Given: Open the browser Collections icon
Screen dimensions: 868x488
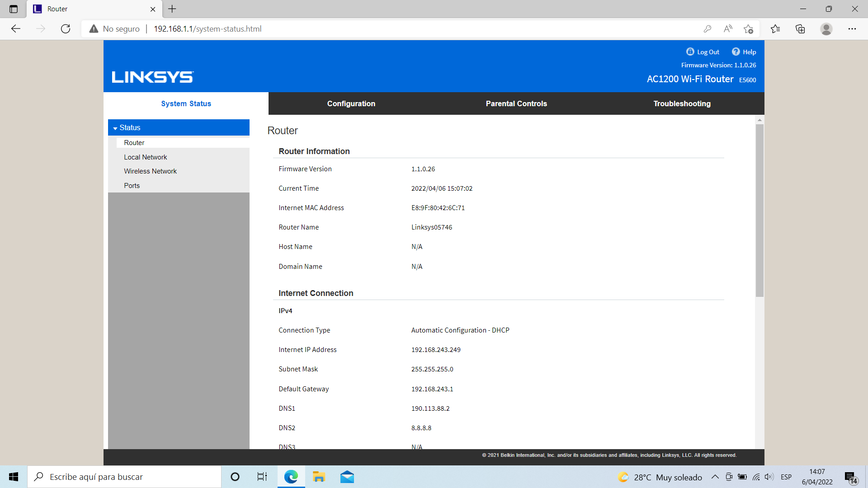Looking at the screenshot, I should [800, 29].
